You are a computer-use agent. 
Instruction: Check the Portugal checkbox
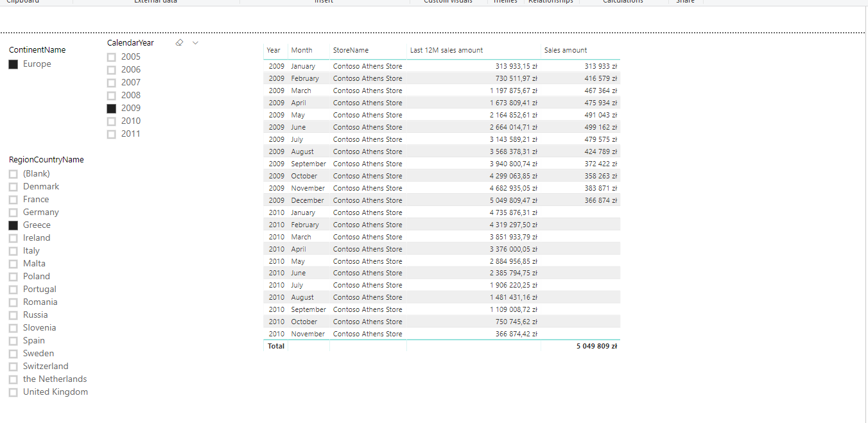pos(13,289)
